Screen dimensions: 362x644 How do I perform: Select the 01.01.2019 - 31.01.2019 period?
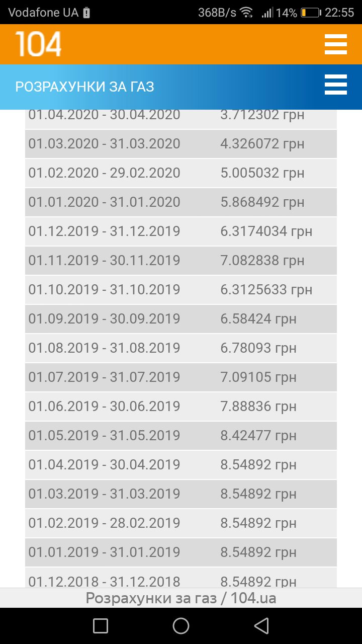[104, 552]
